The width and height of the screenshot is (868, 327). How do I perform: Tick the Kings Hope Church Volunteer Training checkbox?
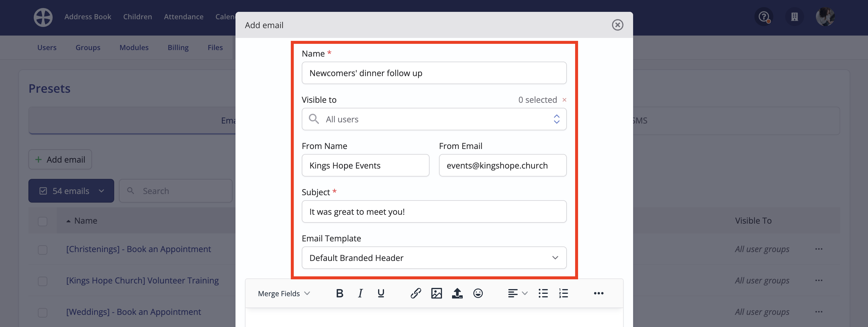pyautogui.click(x=43, y=281)
